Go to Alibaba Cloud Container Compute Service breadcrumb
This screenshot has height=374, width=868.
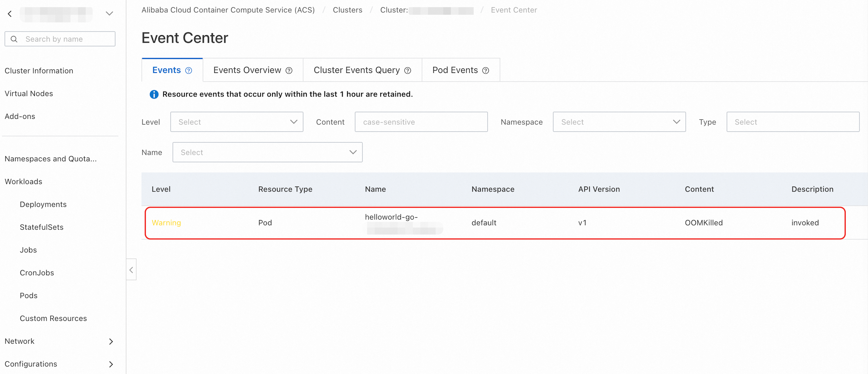228,10
